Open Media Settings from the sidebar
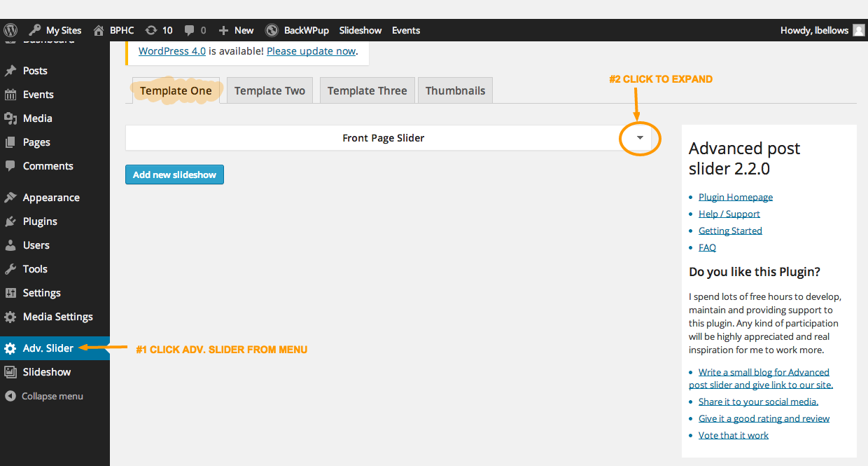Image resolution: width=868 pixels, height=466 pixels. 57,317
